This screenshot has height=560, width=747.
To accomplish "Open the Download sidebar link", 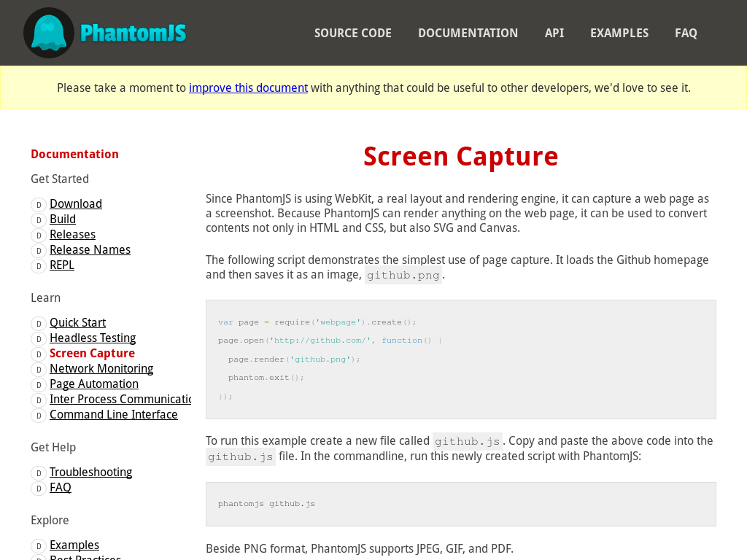I will (76, 204).
